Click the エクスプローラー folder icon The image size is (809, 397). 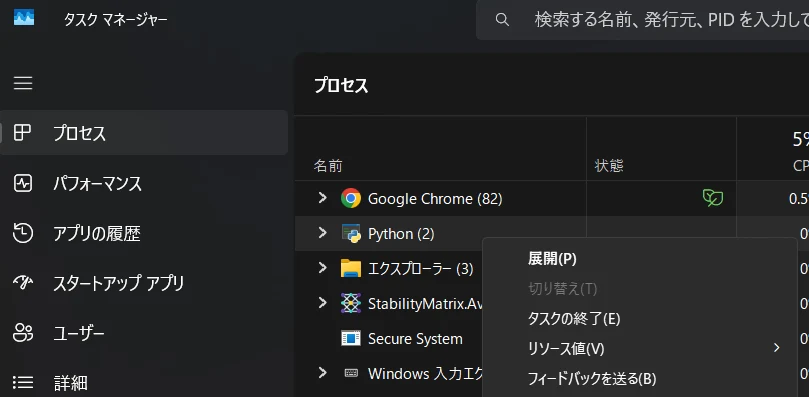351,268
